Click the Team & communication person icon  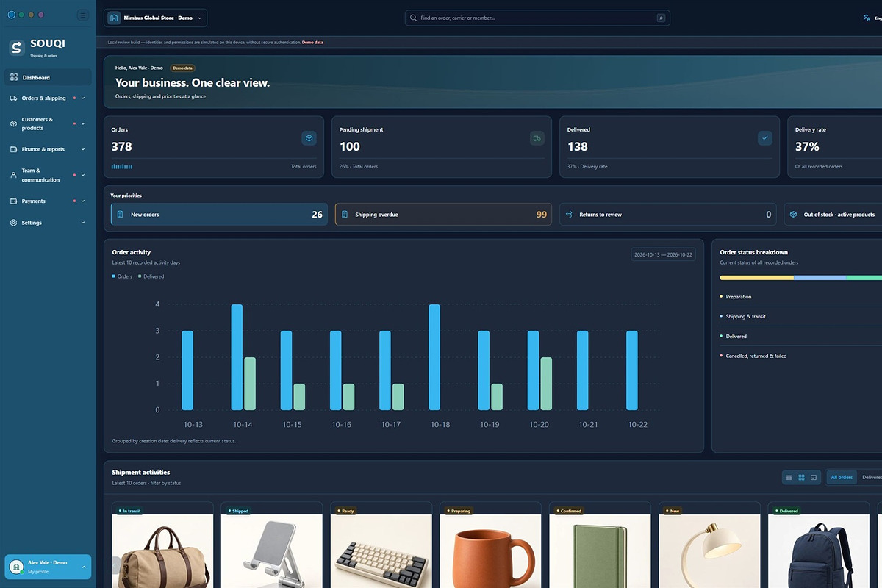click(14, 175)
